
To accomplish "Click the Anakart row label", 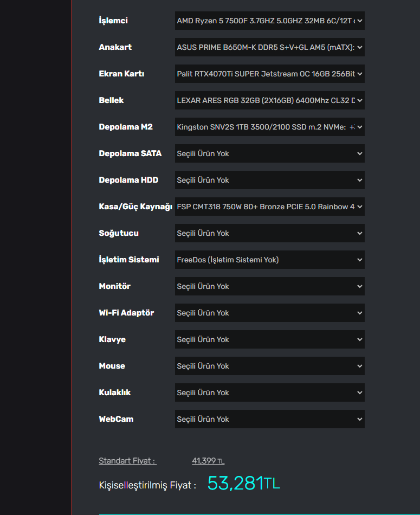I will [115, 47].
